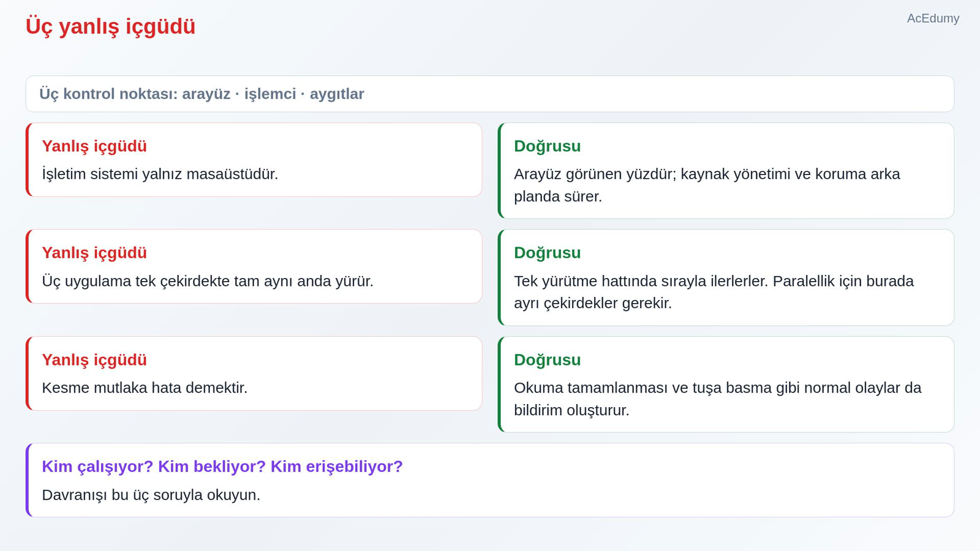Click "Arayüz görünen yüzdür" explanation text
This screenshot has width=980, height=551.
click(x=707, y=185)
